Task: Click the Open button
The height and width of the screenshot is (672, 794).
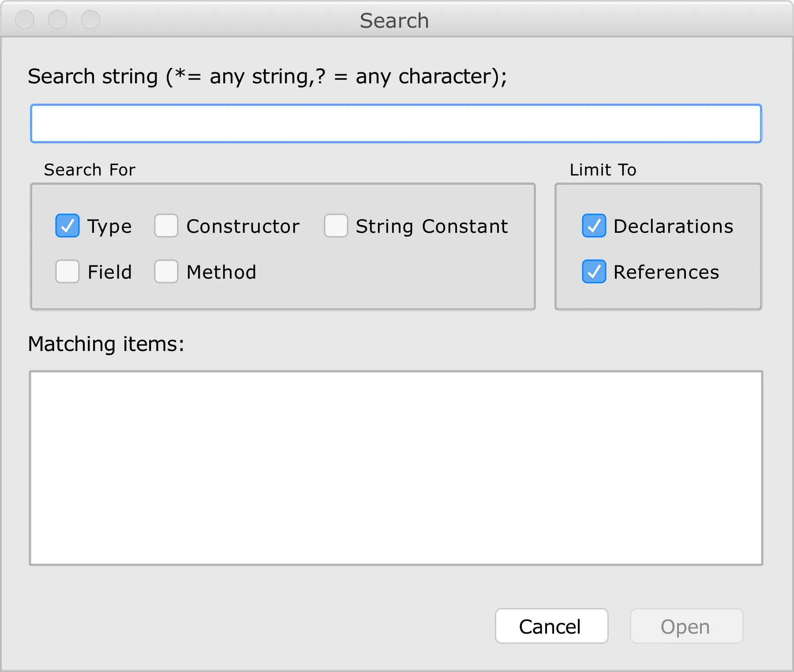Action: click(x=686, y=626)
